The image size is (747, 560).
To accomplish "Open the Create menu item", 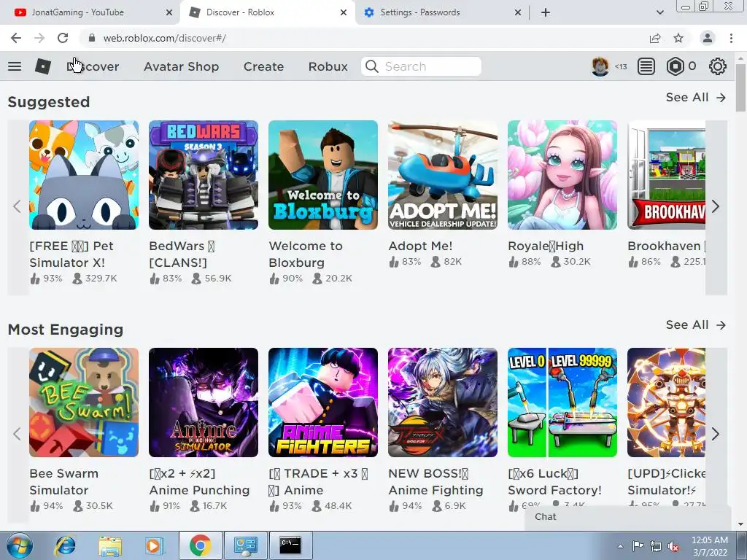I will pyautogui.click(x=263, y=66).
